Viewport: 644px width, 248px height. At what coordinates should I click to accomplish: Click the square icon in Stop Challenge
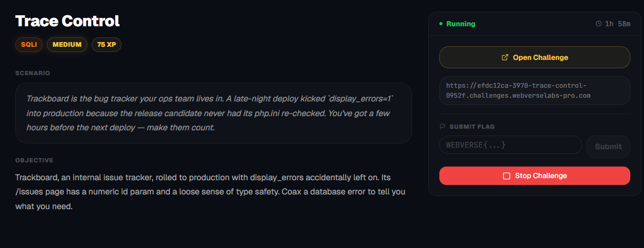pos(507,175)
